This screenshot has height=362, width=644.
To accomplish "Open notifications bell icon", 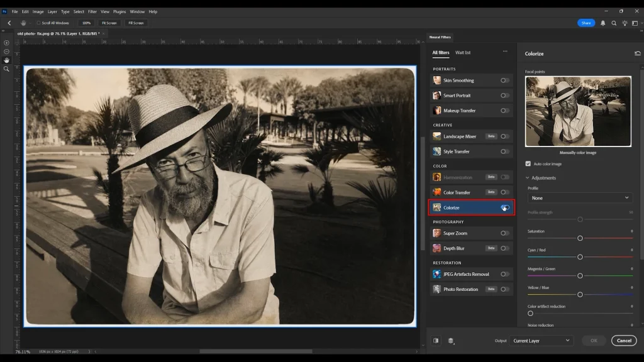I will coord(603,23).
